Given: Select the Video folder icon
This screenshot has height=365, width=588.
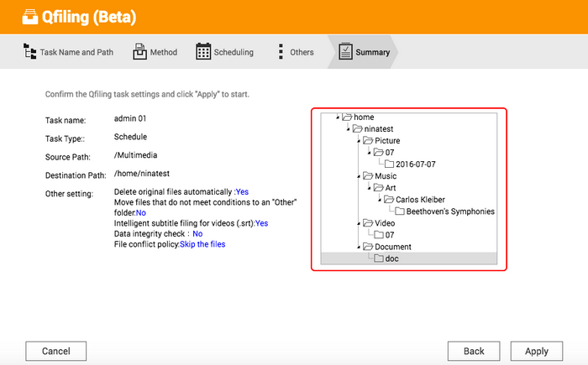Looking at the screenshot, I should (368, 223).
